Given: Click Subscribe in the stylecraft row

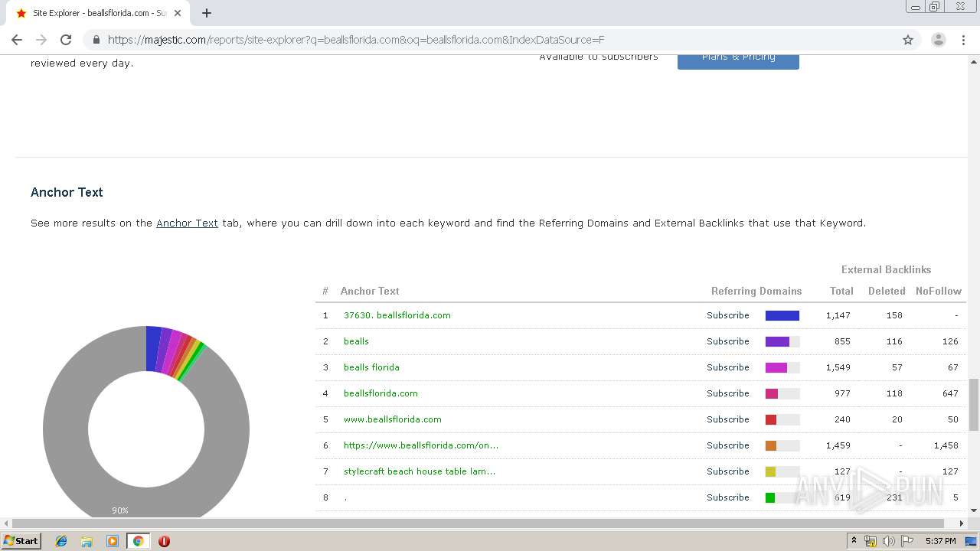Looking at the screenshot, I should [x=728, y=471].
